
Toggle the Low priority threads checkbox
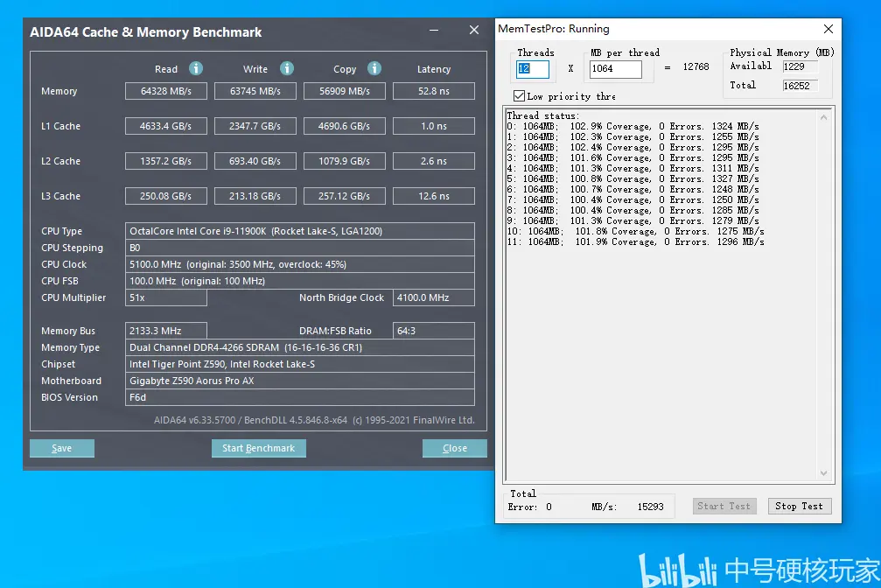pyautogui.click(x=519, y=96)
